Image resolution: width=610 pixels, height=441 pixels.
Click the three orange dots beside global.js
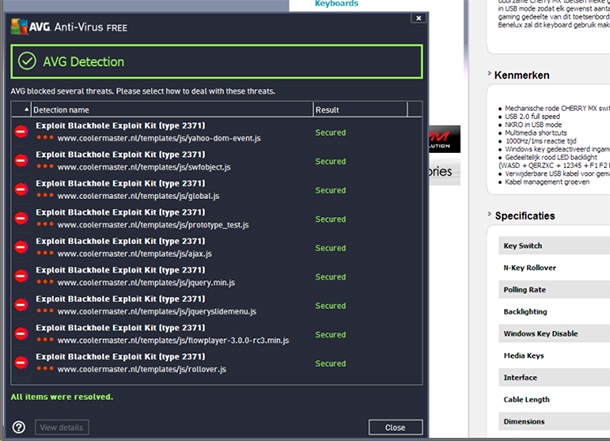click(45, 195)
